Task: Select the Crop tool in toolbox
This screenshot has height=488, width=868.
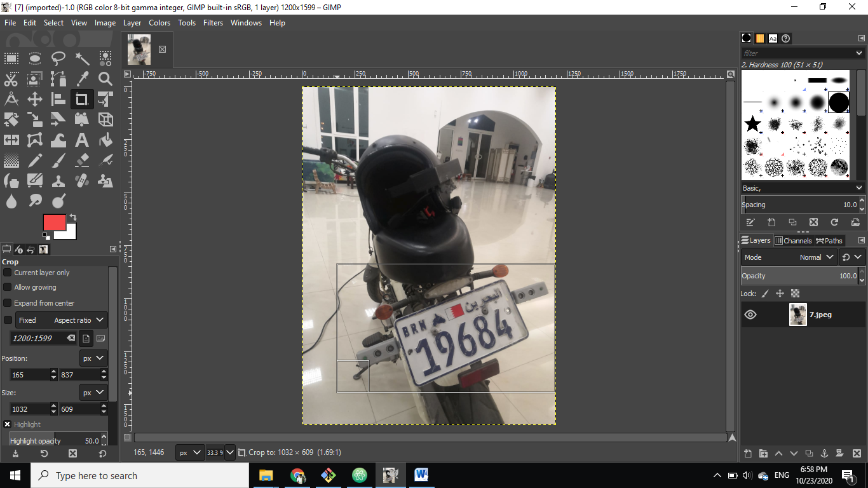Action: click(x=82, y=99)
